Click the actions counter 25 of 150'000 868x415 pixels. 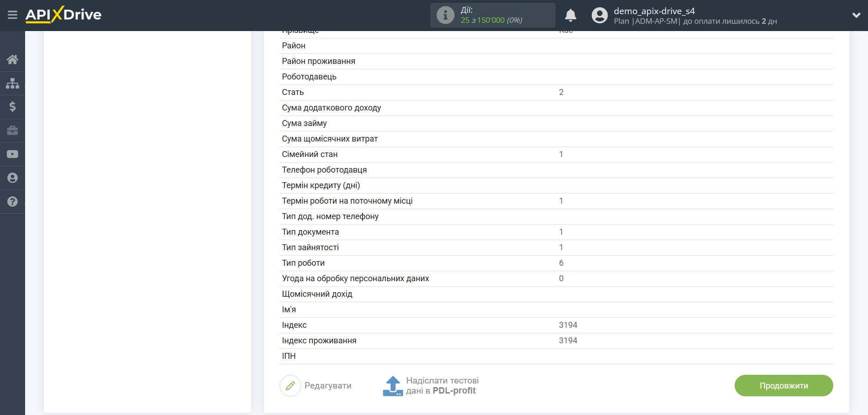(x=491, y=20)
